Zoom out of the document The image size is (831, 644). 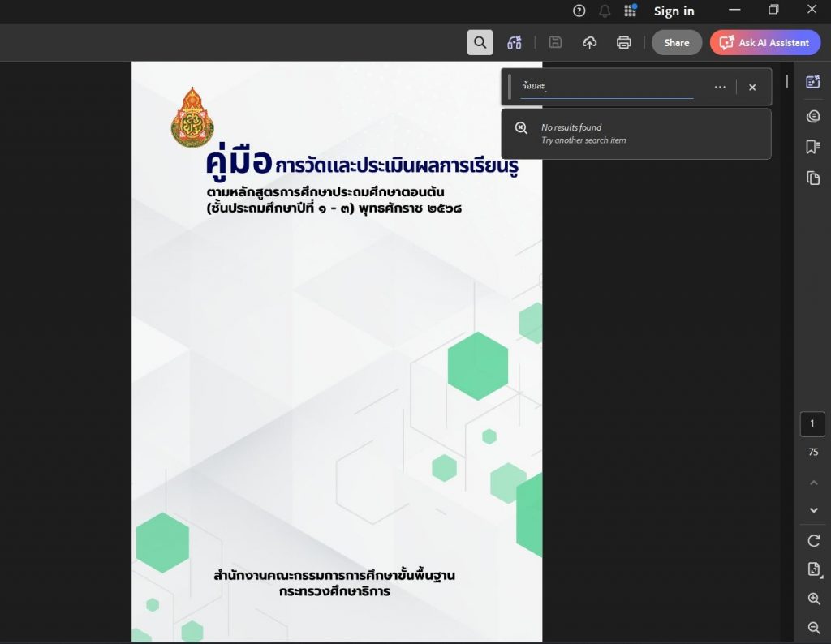[x=813, y=627]
